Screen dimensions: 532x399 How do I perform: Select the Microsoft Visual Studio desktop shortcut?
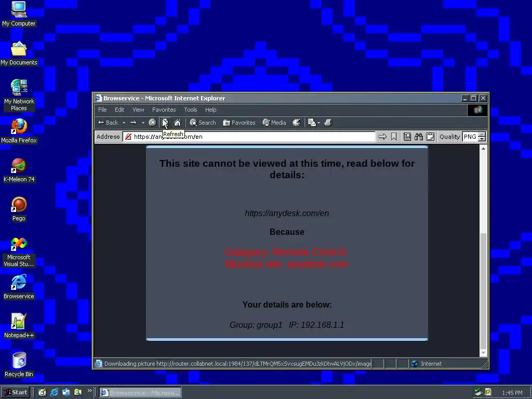tap(19, 252)
